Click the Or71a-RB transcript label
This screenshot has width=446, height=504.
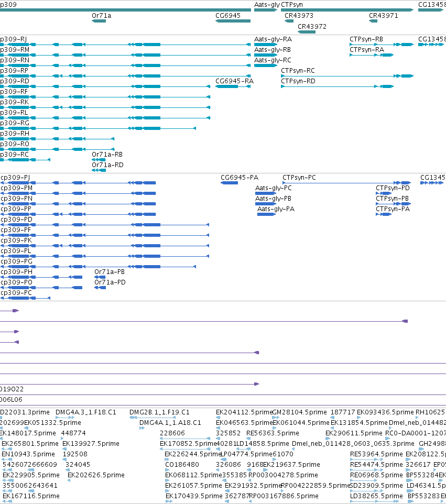tap(107, 154)
